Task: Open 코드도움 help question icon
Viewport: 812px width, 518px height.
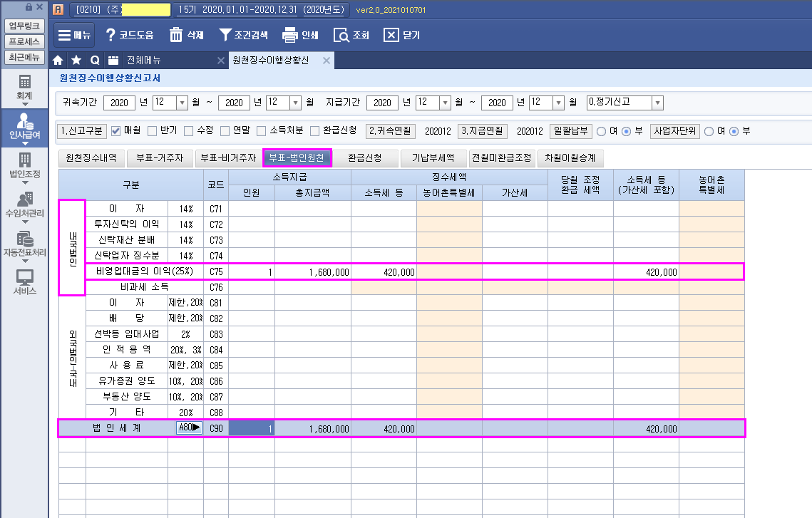Action: (111, 35)
